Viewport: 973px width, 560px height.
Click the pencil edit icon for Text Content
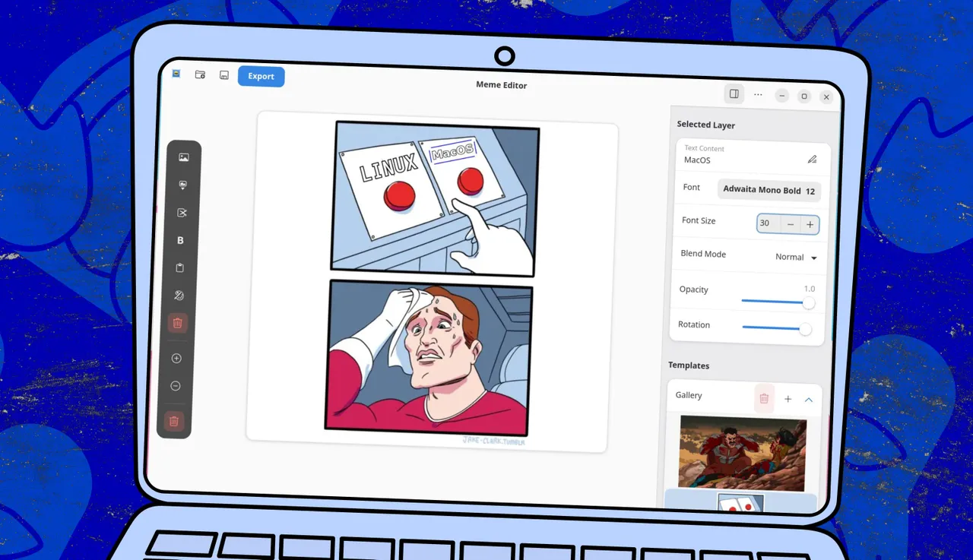coord(812,160)
